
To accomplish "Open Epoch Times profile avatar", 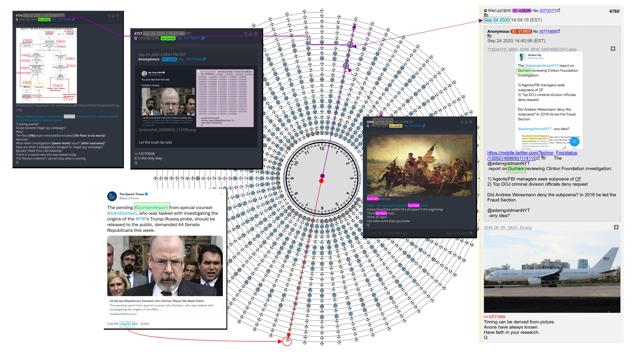I will click(x=112, y=196).
